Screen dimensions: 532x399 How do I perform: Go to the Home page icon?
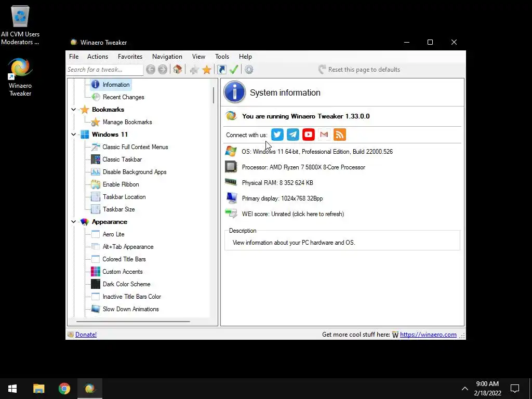(x=178, y=70)
